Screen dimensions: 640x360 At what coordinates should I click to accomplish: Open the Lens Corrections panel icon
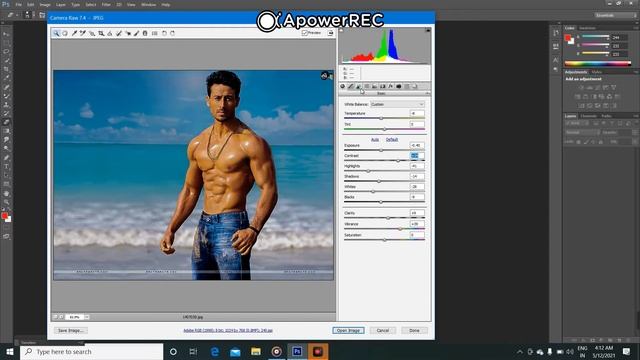point(382,87)
